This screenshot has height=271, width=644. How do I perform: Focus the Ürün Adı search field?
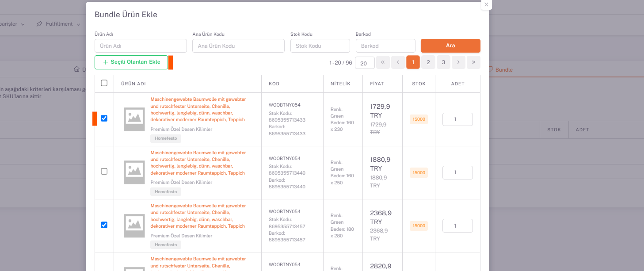click(x=141, y=46)
